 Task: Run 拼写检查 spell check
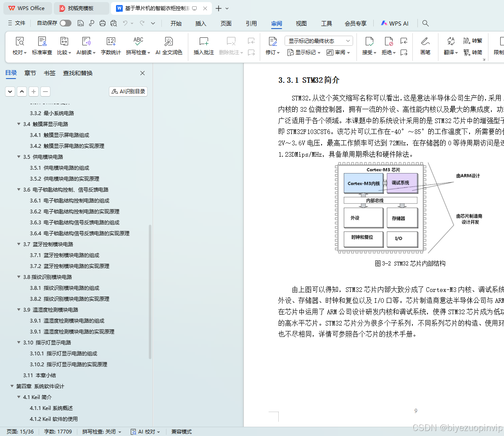[x=137, y=45]
